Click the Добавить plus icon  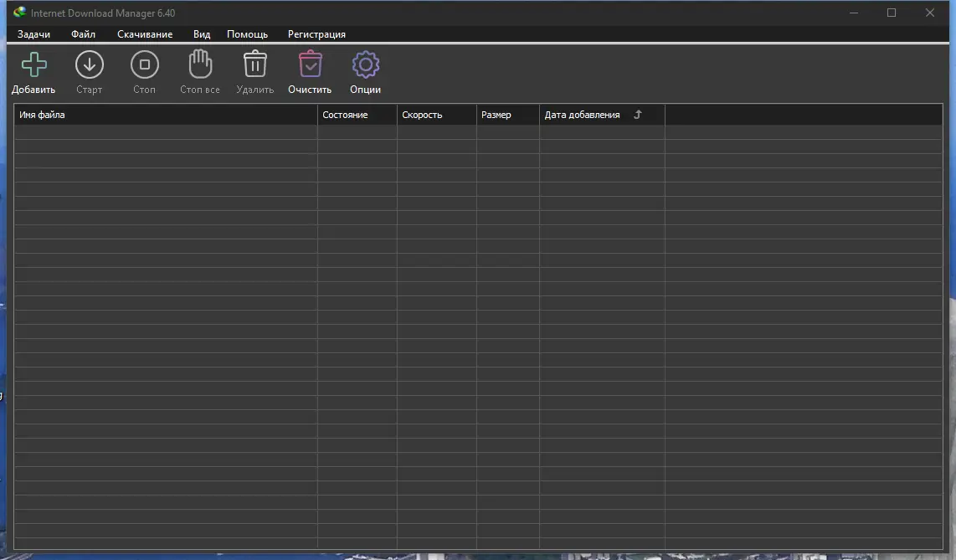(33, 64)
